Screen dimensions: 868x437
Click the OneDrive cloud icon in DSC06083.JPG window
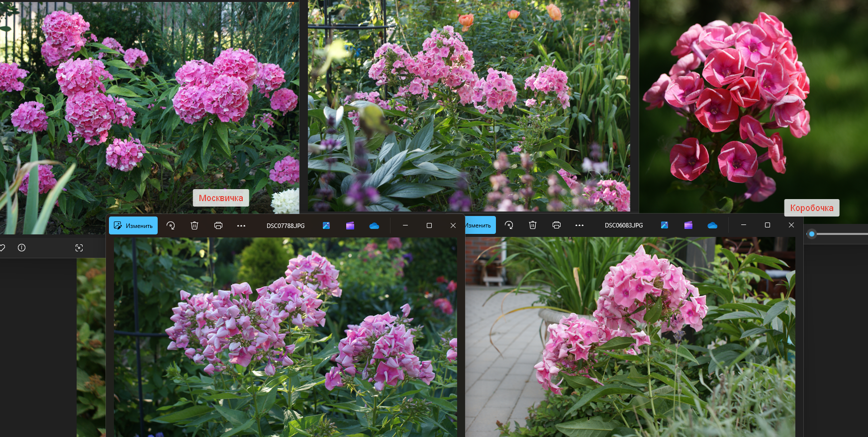(712, 225)
